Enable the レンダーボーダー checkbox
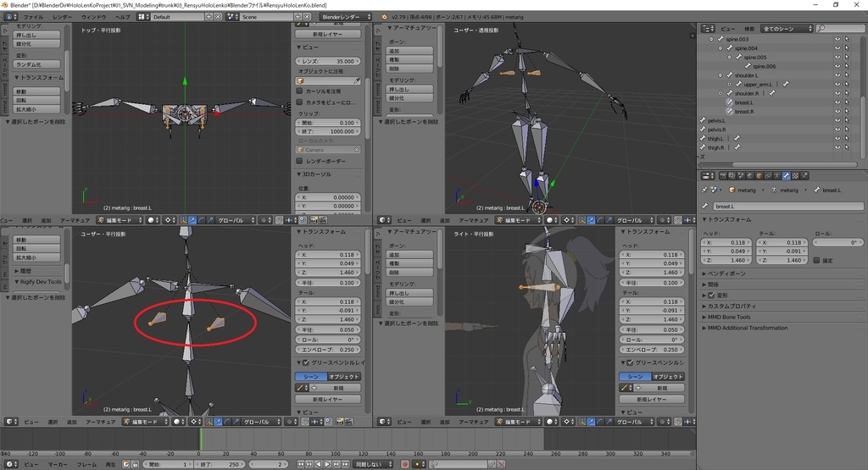Viewport: 868px width, 470px height. coord(299,161)
